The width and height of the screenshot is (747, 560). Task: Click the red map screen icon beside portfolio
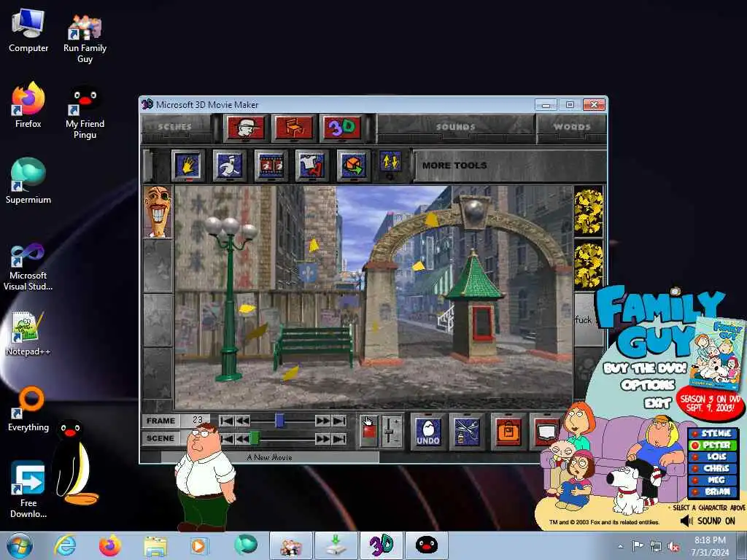click(546, 432)
